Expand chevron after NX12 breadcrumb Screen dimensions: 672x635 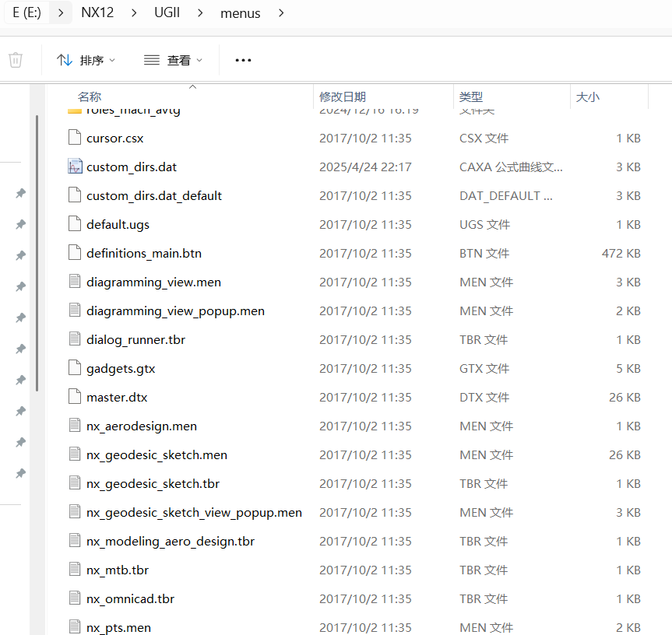tap(134, 13)
